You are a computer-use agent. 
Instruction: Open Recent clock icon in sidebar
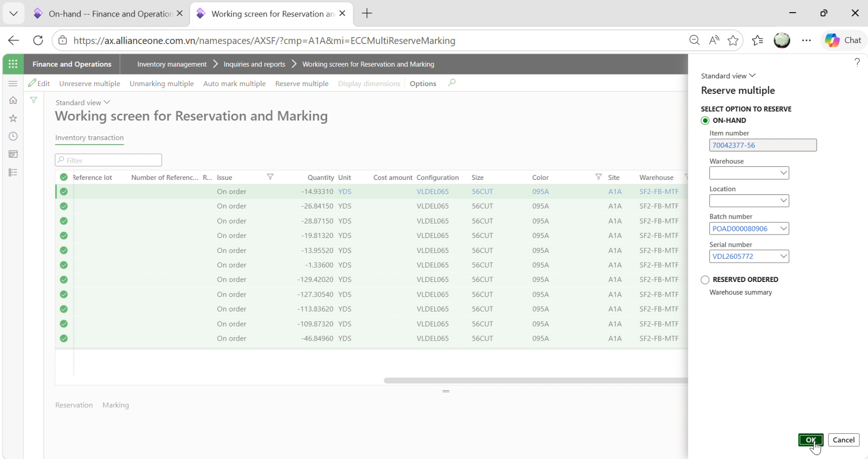13,136
